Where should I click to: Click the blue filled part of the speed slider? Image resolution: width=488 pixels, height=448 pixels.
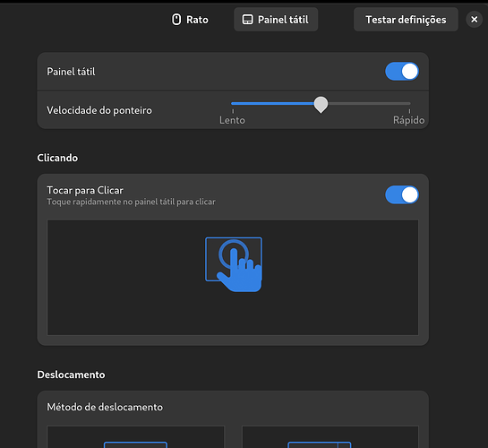tap(272, 103)
